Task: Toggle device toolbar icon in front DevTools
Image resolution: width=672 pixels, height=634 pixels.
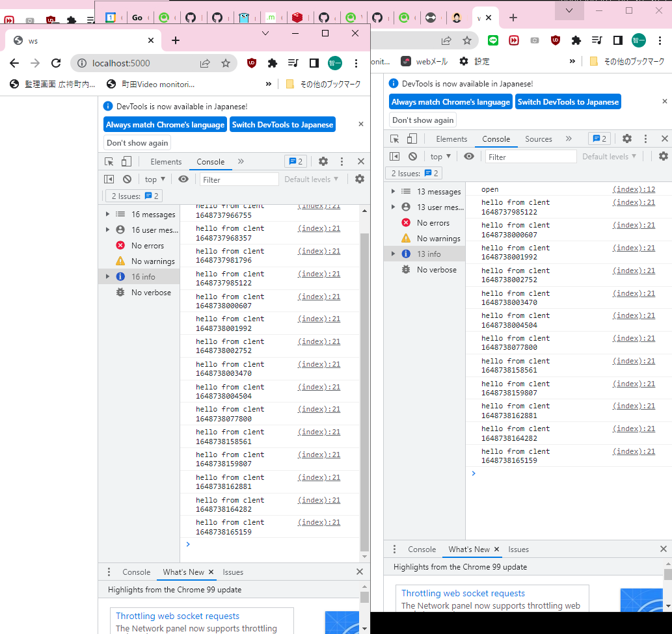Action: point(127,162)
